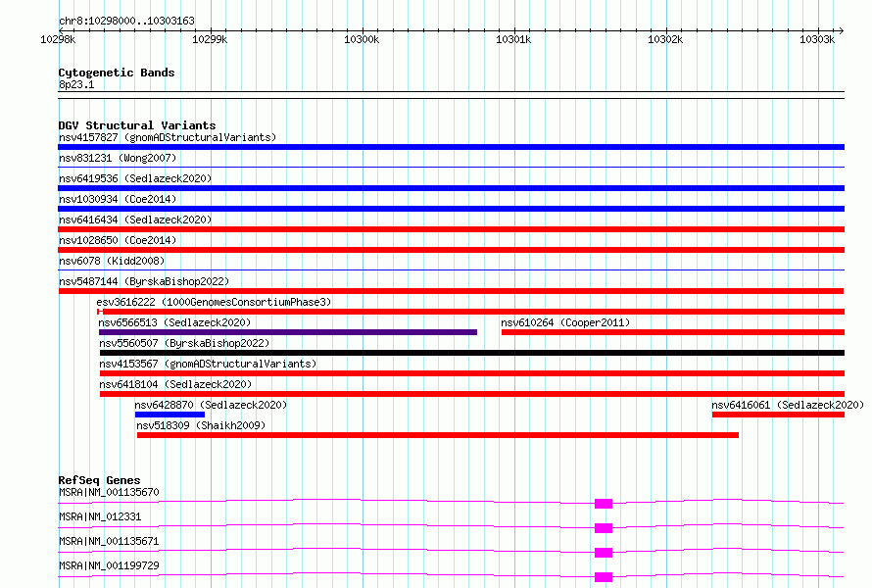Click the 10302k ruler position
Screen dimensions: 872x588
click(665, 39)
